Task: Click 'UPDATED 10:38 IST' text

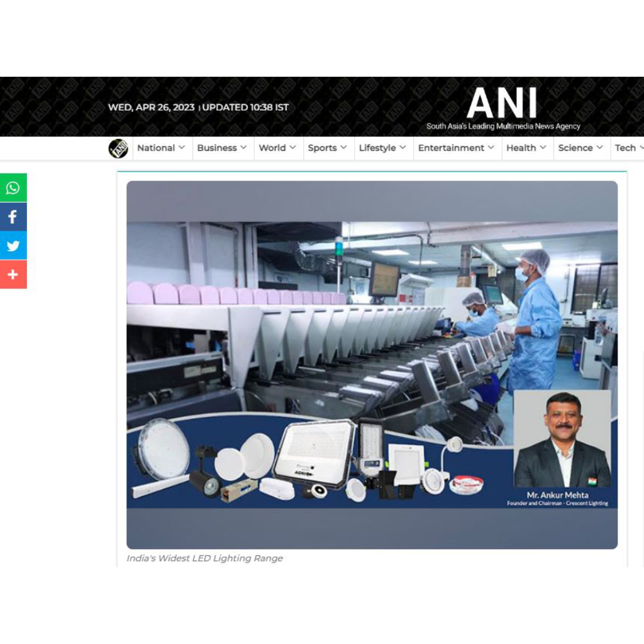Action: (245, 108)
